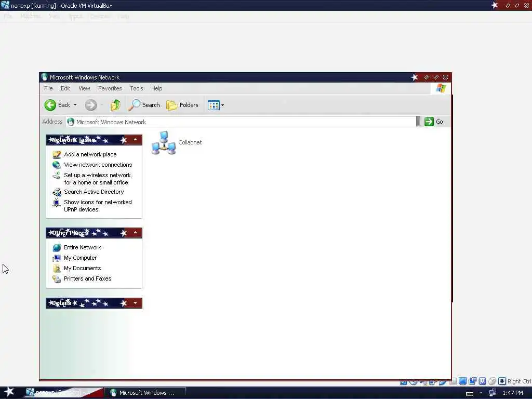Open the Back history dropdown arrow
Viewport: 532px width, 399px height.
coord(75,105)
